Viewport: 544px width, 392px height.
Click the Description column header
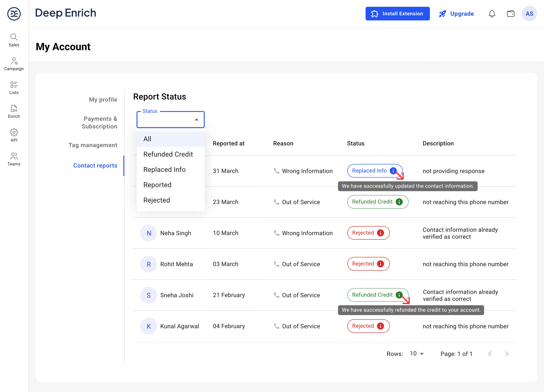pos(438,144)
